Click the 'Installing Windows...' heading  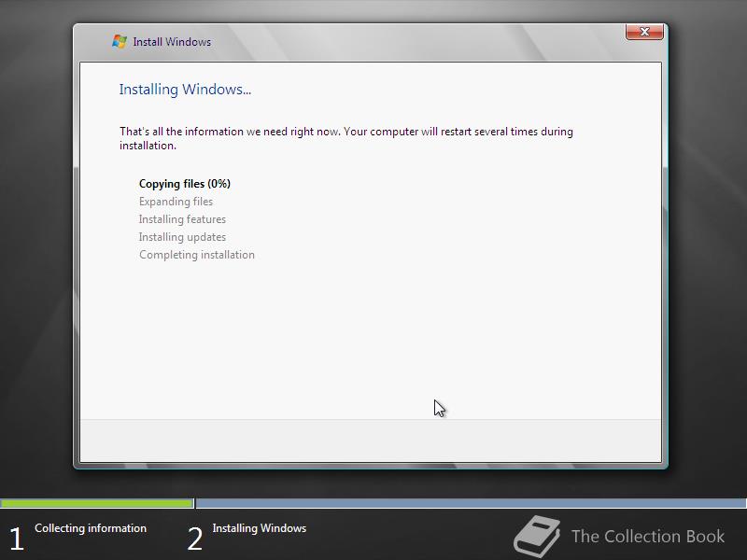pyautogui.click(x=185, y=89)
